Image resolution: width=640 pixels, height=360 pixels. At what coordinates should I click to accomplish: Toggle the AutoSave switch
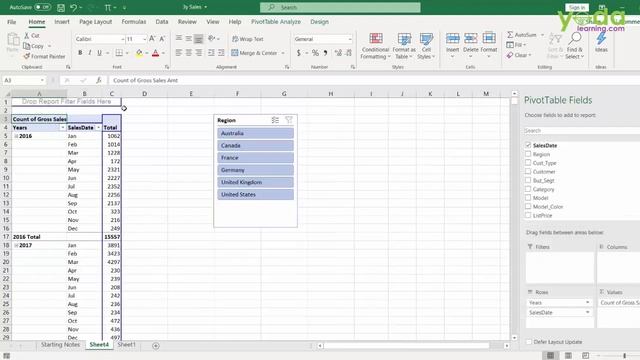pos(42,7)
